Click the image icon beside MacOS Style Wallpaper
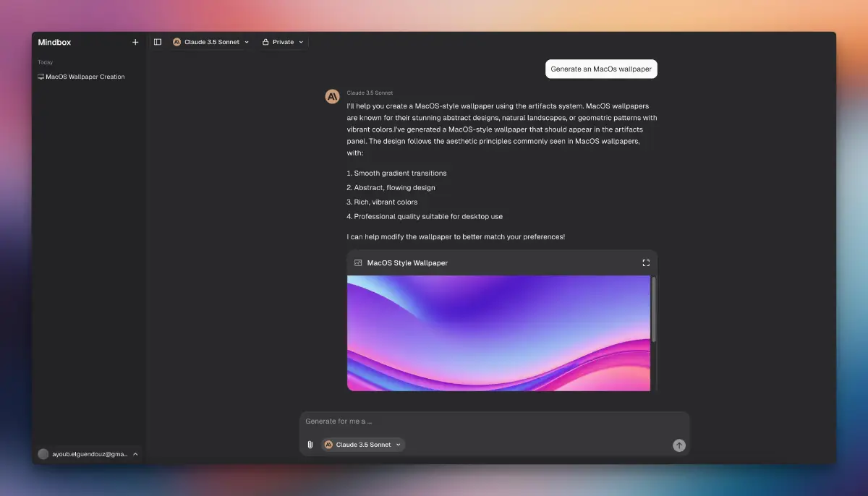Screen dimensions: 868x496 point(358,263)
